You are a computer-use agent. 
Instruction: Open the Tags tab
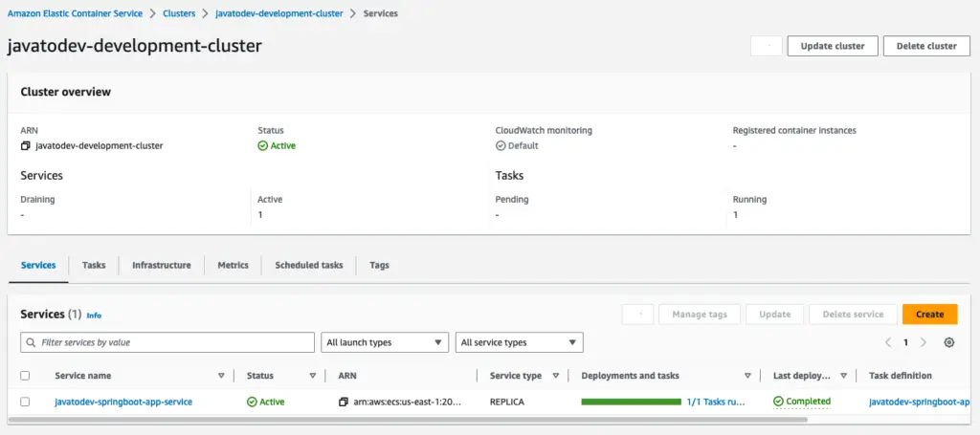pos(379,265)
